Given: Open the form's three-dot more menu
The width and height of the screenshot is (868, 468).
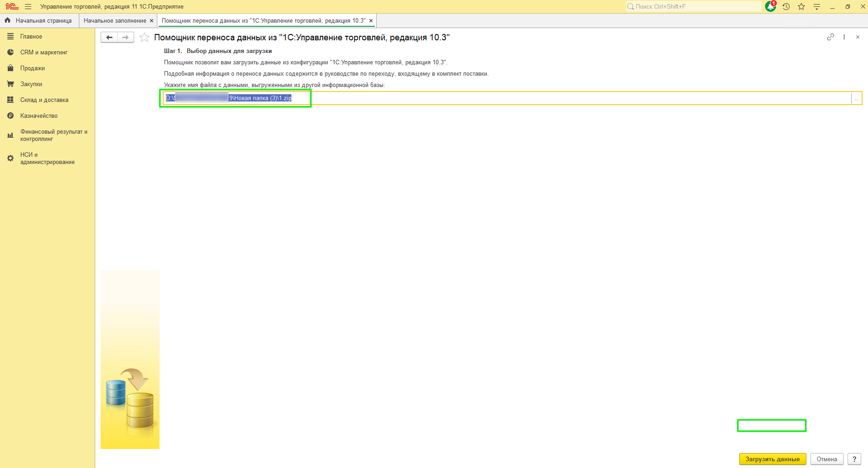Looking at the screenshot, I should pyautogui.click(x=844, y=37).
